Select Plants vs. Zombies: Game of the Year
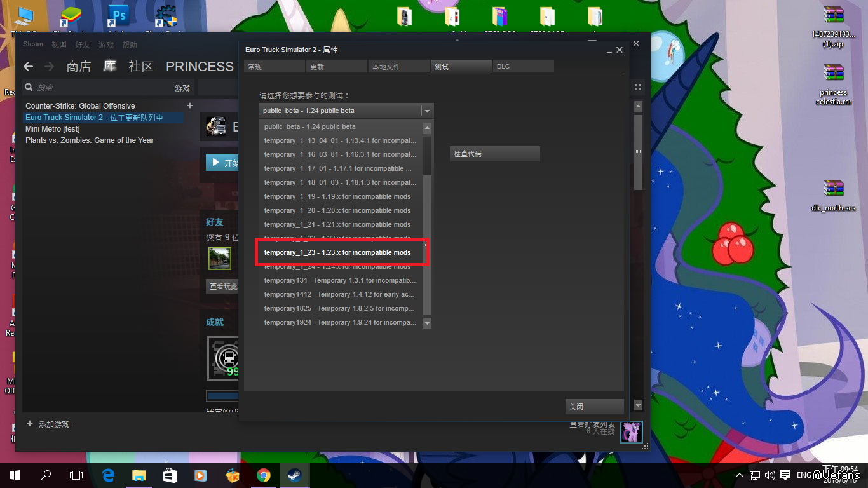This screenshot has height=488, width=868. pyautogui.click(x=90, y=140)
